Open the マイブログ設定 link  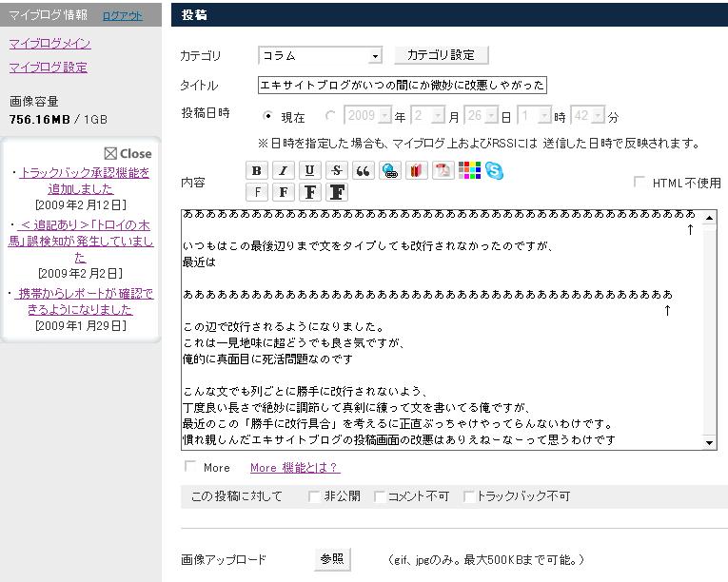(x=49, y=68)
